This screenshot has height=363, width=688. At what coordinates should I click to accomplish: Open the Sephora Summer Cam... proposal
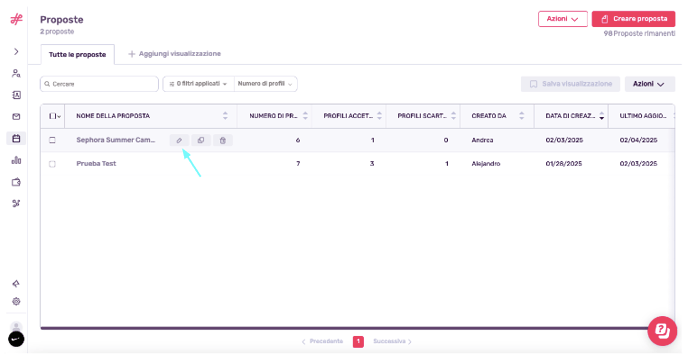(x=115, y=140)
